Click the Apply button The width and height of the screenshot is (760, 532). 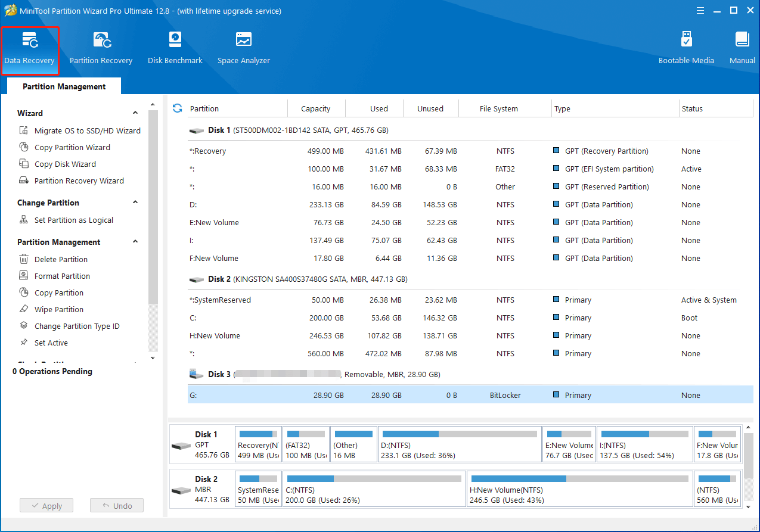pyautogui.click(x=46, y=506)
